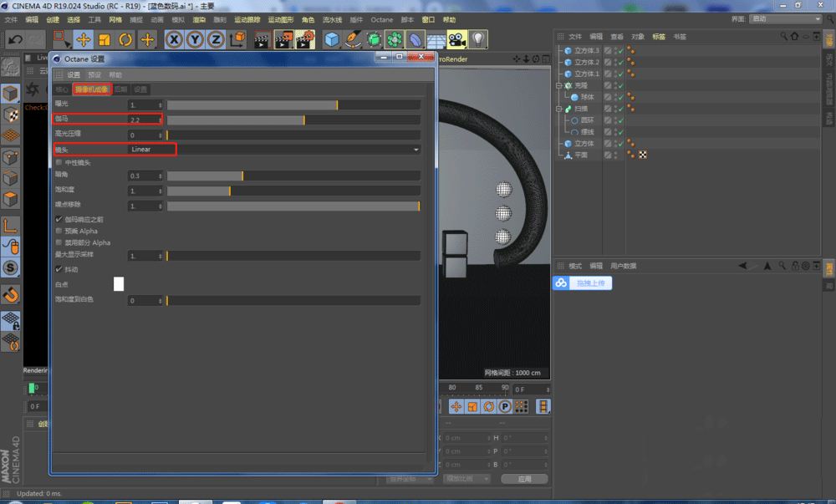
Task: Click the 应用 button
Action: pos(524,479)
